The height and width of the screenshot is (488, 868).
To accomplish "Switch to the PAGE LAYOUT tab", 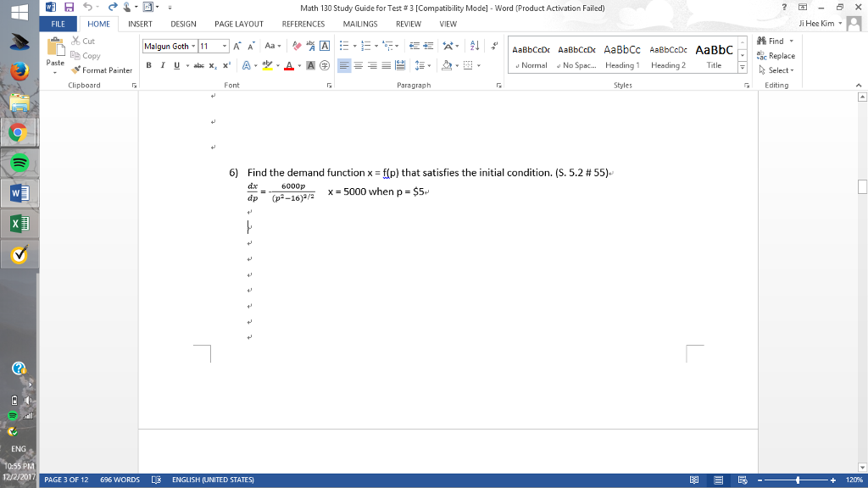I will coord(238,24).
